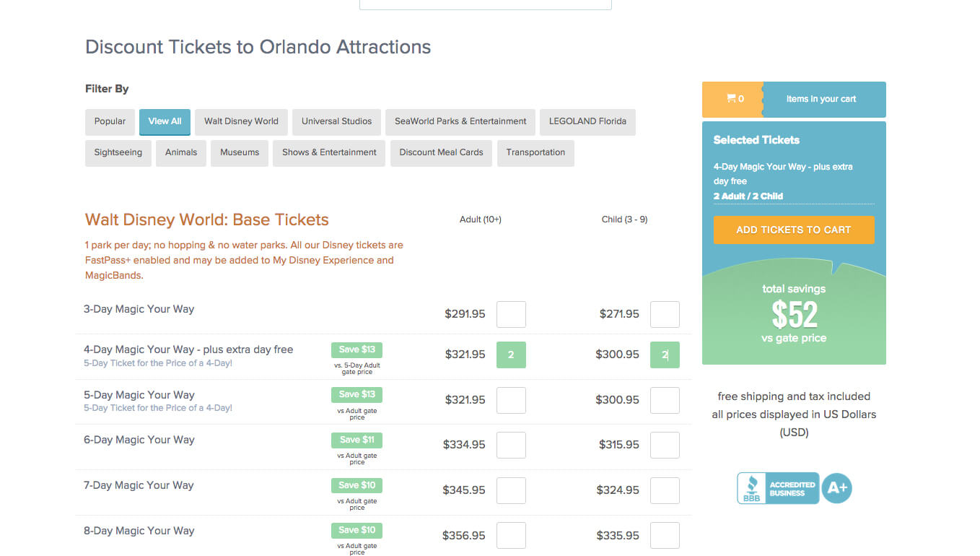
Task: Click 'Discount Tickets to Orlando Attractions' heading
Action: 258,47
